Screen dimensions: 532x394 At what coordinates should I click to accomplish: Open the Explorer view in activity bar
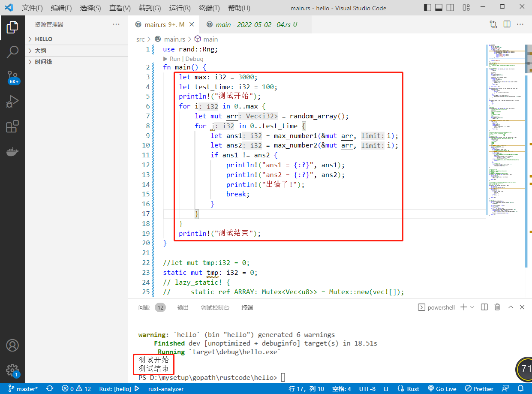click(x=12, y=27)
